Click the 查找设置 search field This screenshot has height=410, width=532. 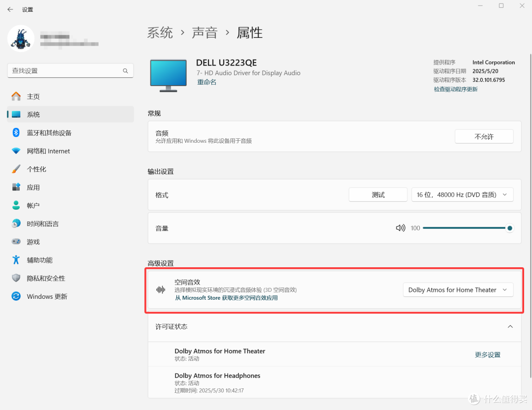pos(70,70)
